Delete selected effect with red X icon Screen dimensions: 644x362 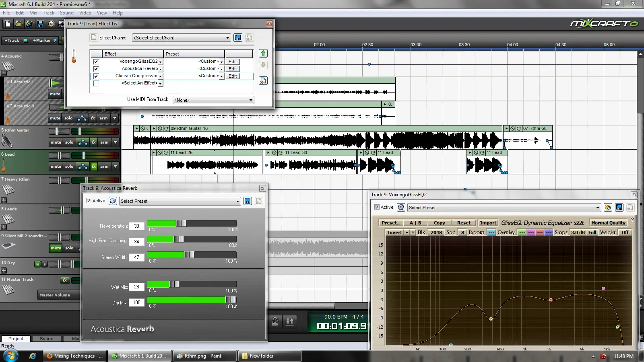pyautogui.click(x=263, y=81)
